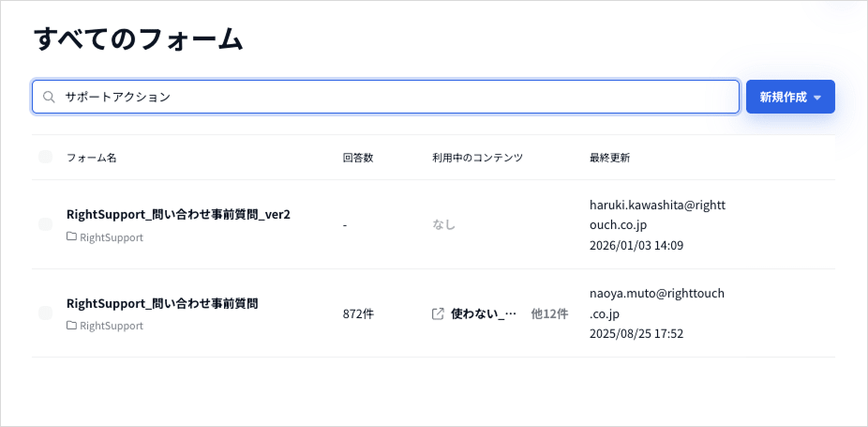
Task: Click the 利用中のコンテンツ column header
Action: pos(477,158)
